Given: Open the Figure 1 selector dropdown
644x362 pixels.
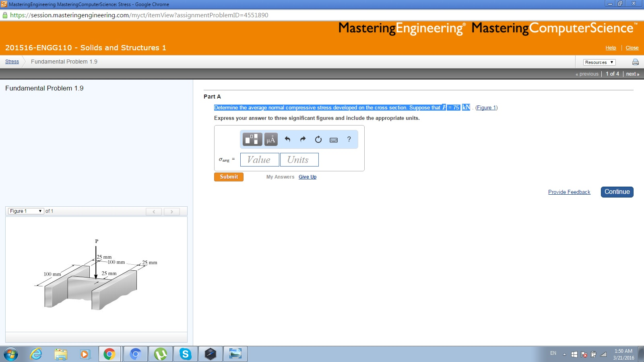Looking at the screenshot, I should [26, 211].
